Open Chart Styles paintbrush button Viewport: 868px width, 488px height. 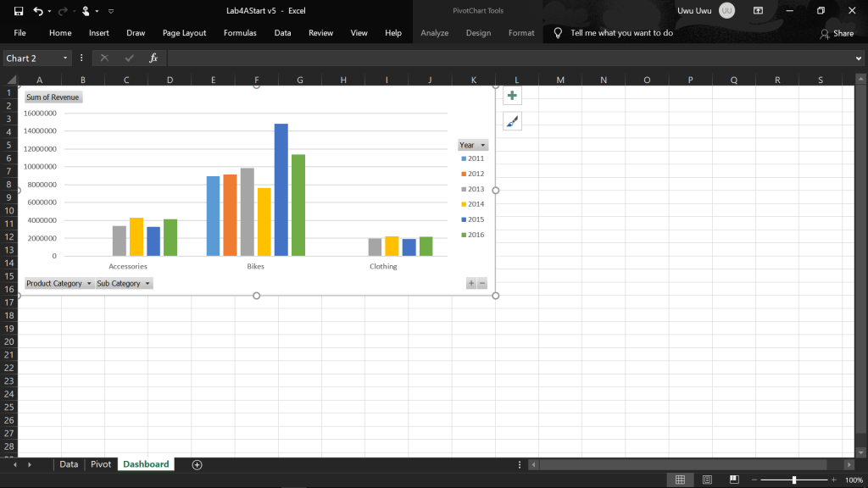pyautogui.click(x=512, y=122)
